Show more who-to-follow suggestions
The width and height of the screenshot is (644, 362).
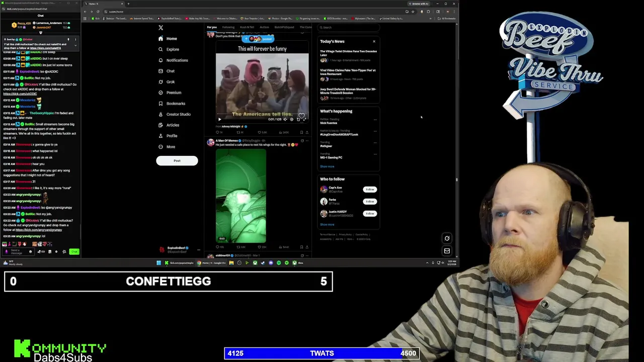click(327, 225)
